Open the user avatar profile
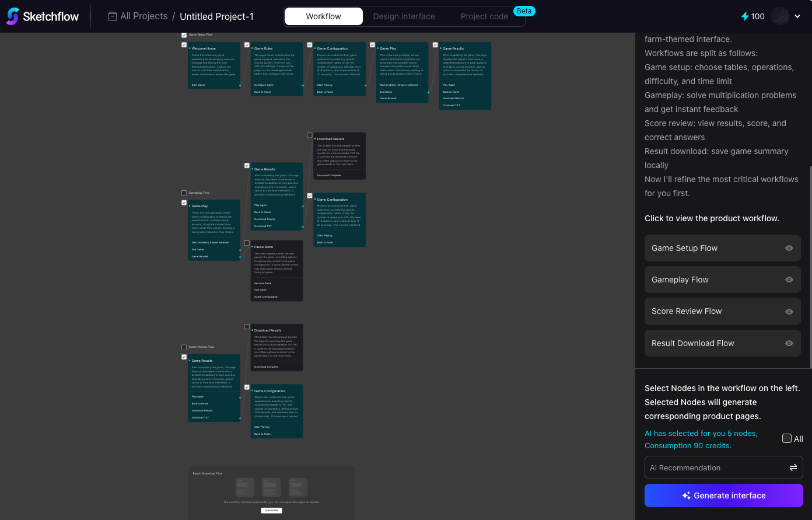Viewport: 812px width, 520px height. pos(780,16)
